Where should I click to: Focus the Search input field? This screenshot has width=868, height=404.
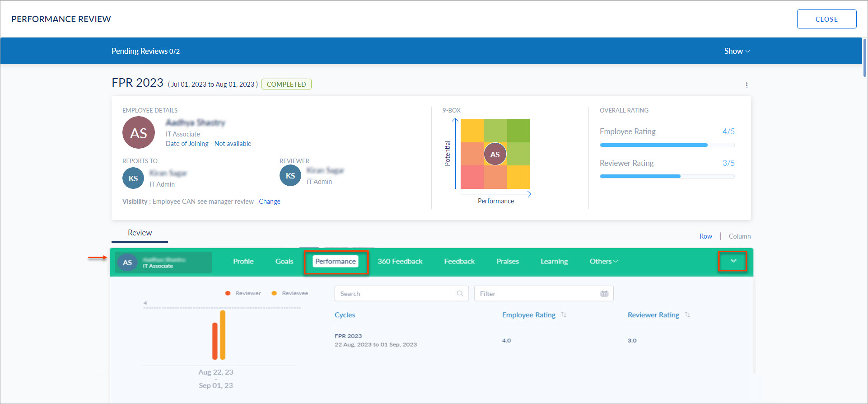pyautogui.click(x=401, y=294)
